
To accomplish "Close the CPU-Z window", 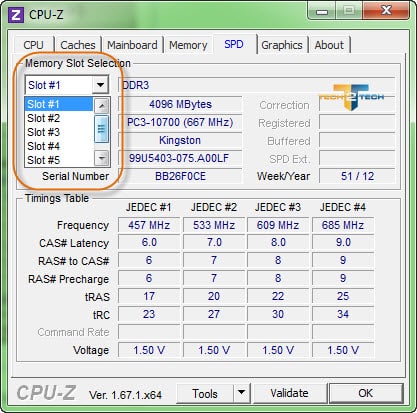I will (386, 11).
